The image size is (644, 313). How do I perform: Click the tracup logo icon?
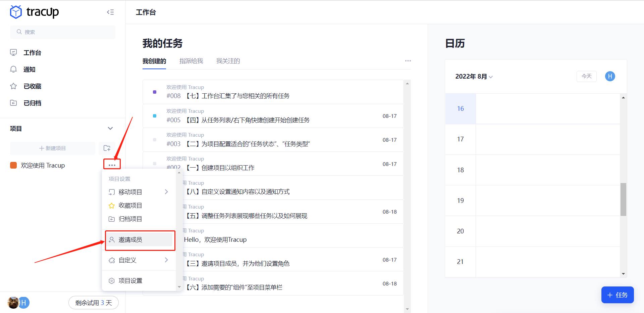point(16,12)
